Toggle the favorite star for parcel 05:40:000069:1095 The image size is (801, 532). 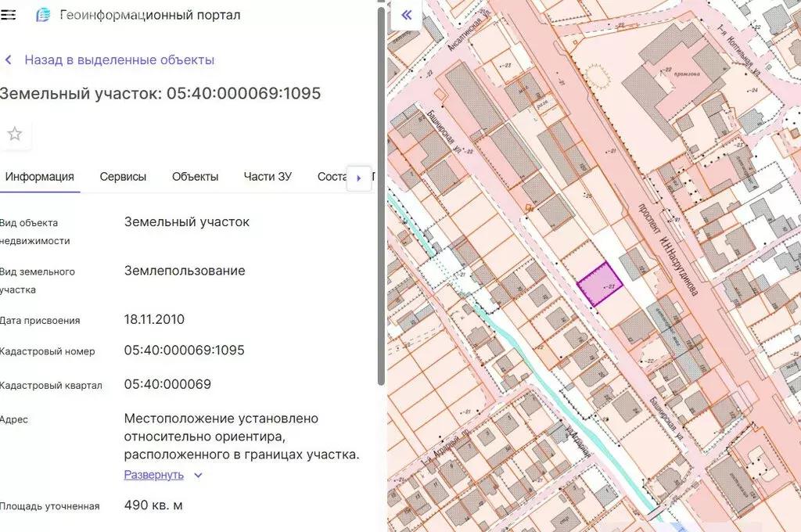point(15,133)
